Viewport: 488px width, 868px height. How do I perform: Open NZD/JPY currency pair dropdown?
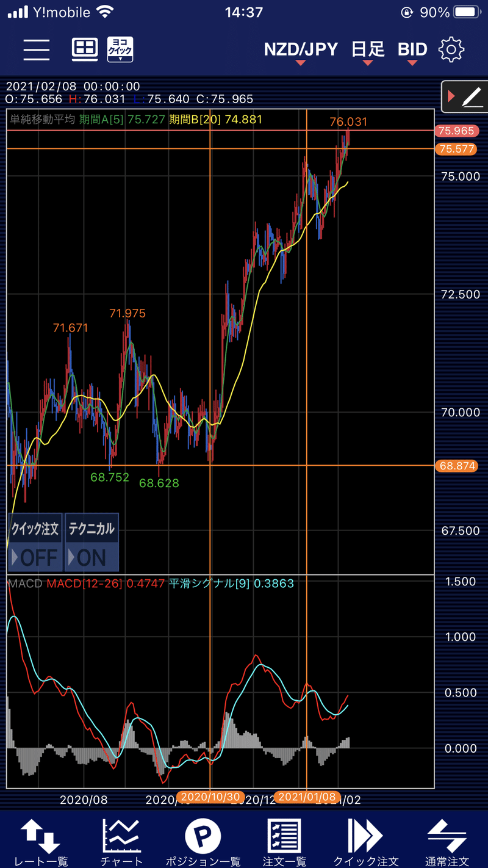pyautogui.click(x=301, y=51)
